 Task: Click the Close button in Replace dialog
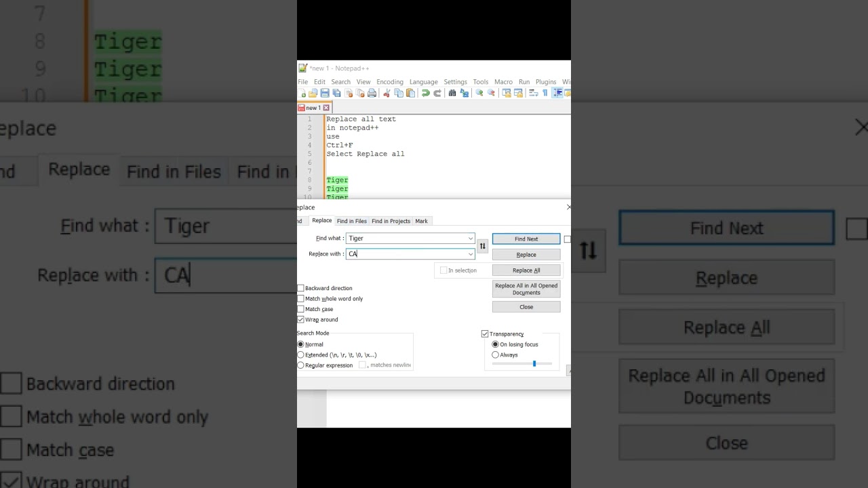click(526, 307)
